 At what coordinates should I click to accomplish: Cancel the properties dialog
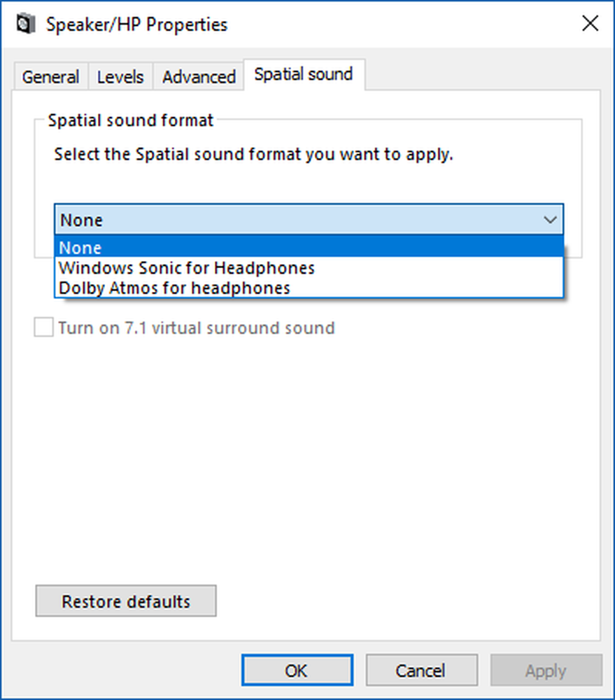(421, 670)
